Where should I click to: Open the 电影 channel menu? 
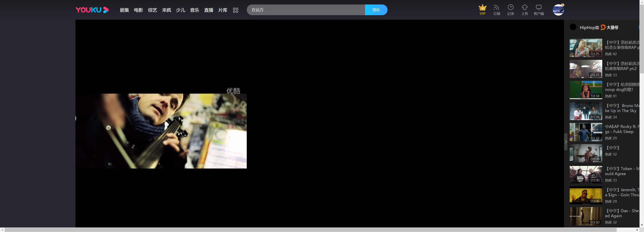coord(138,10)
